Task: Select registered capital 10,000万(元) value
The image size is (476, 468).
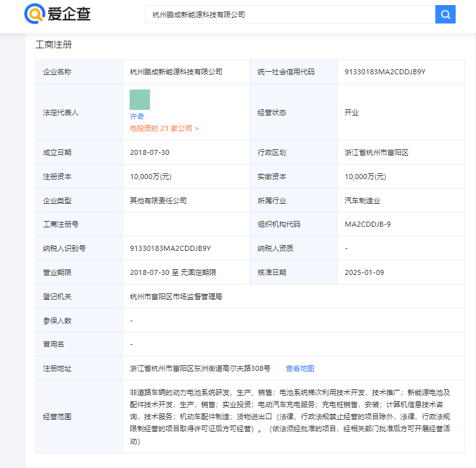Action: coord(151,177)
